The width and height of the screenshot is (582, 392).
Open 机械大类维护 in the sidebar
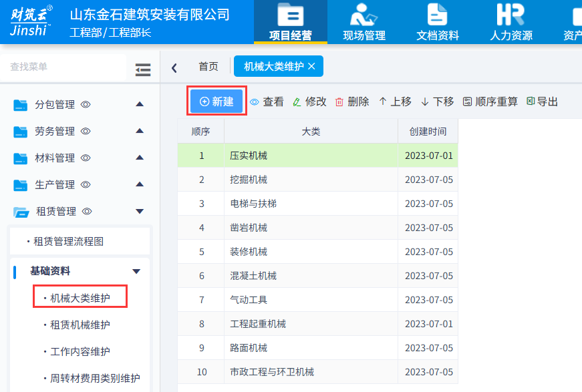(80, 298)
